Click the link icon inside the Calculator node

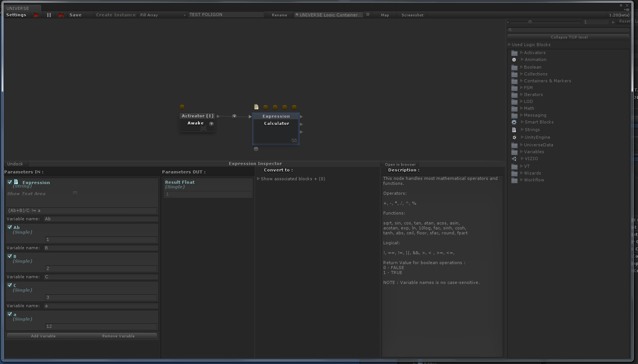294,141
